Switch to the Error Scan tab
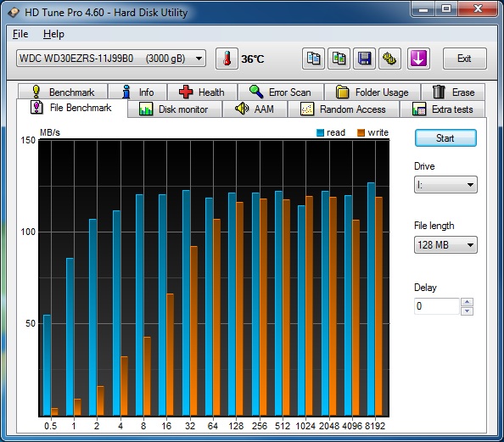This screenshot has height=442, width=504. click(x=281, y=92)
